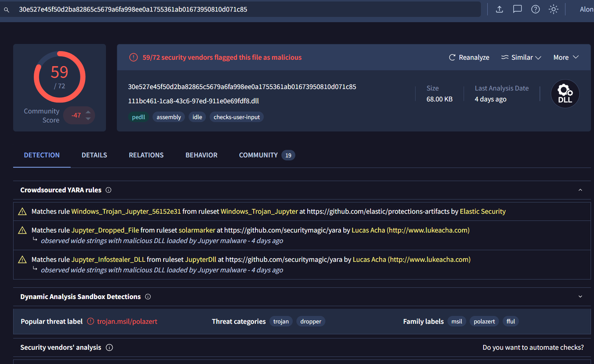Click the search magnifier icon
Image resolution: width=594 pixels, height=364 pixels.
tap(6, 10)
